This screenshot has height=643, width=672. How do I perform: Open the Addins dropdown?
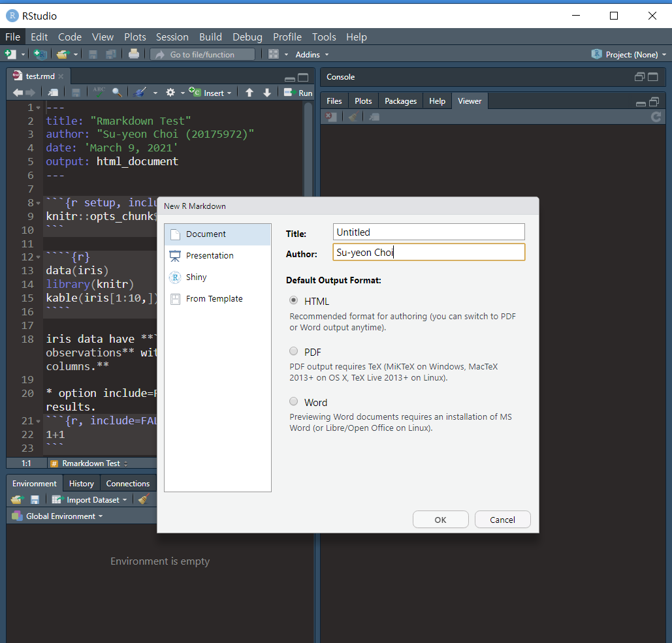coord(312,55)
